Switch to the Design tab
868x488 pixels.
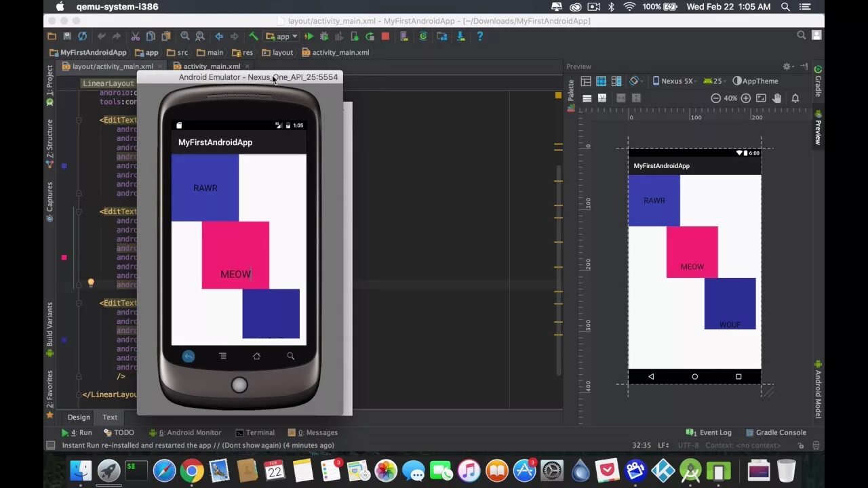[79, 418]
